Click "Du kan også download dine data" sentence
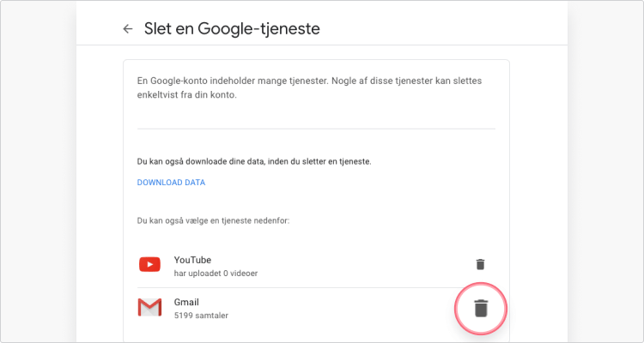The image size is (644, 343). point(254,162)
